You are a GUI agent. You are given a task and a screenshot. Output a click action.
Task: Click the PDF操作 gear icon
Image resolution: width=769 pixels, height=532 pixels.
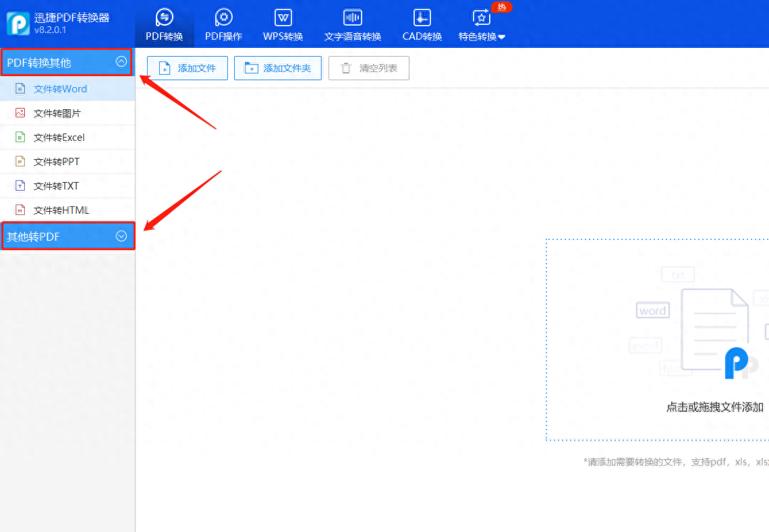[x=224, y=17]
